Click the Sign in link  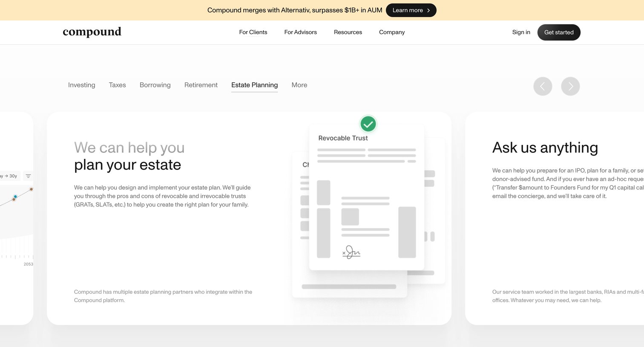pos(521,32)
